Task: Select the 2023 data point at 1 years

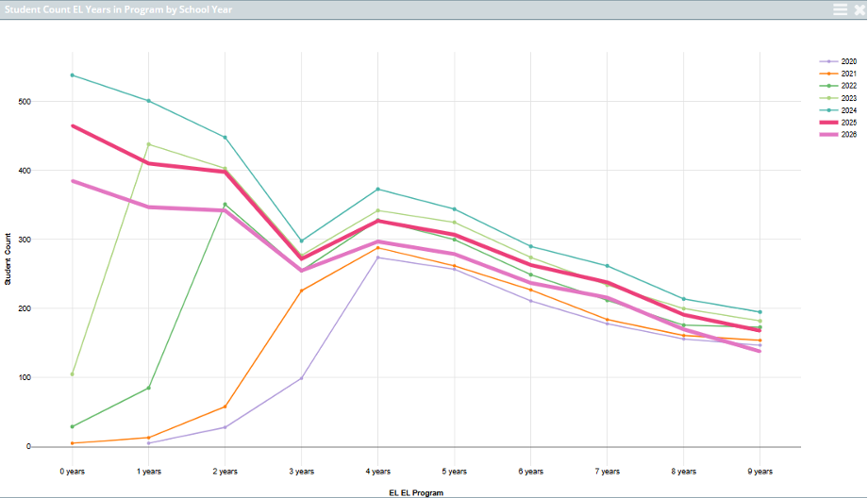Action: click(148, 144)
